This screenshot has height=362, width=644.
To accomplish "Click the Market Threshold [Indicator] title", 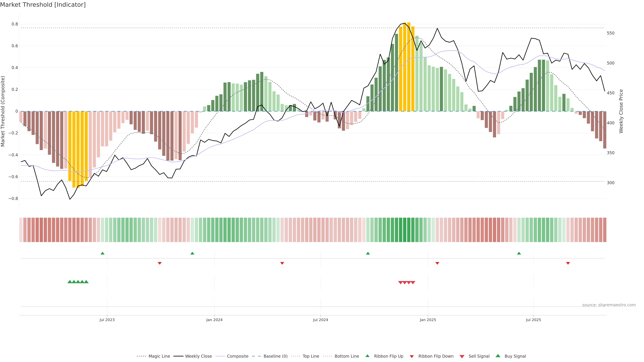I will coord(43,5).
